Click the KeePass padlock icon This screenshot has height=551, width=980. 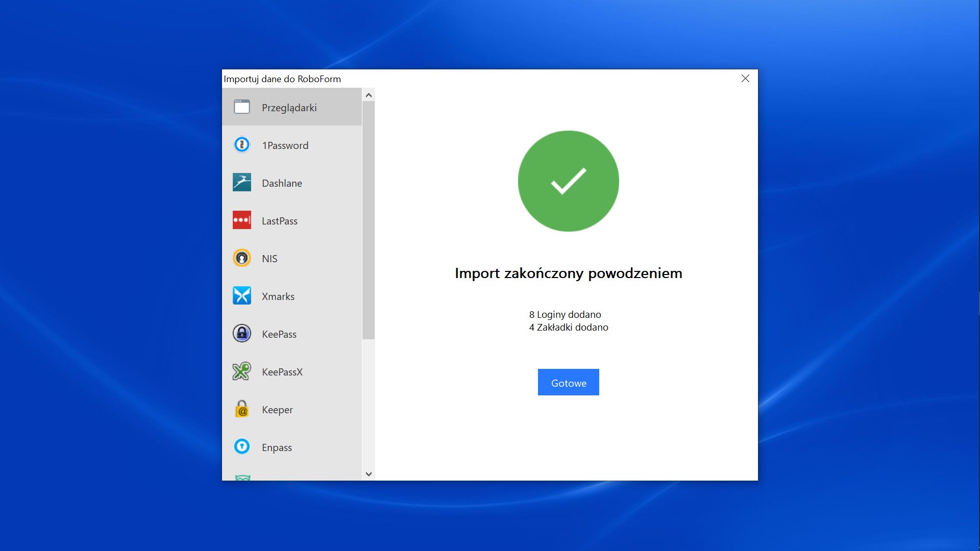click(x=242, y=334)
